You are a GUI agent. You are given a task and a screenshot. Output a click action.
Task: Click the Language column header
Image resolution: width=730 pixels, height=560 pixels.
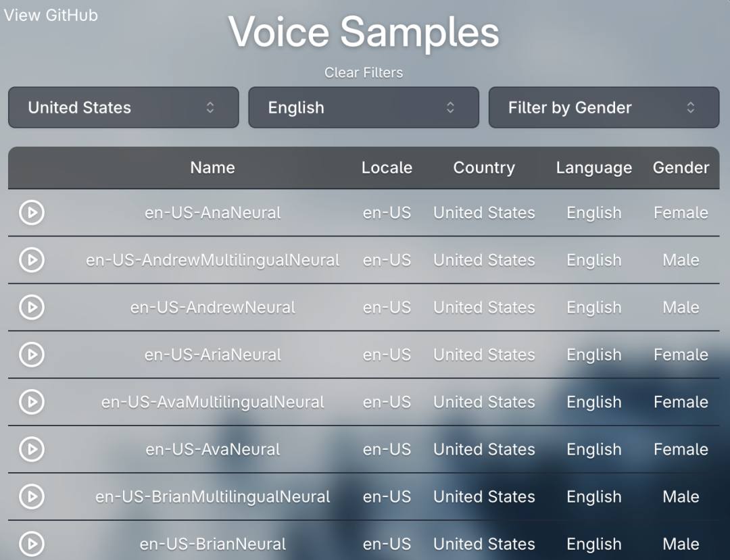[593, 168]
